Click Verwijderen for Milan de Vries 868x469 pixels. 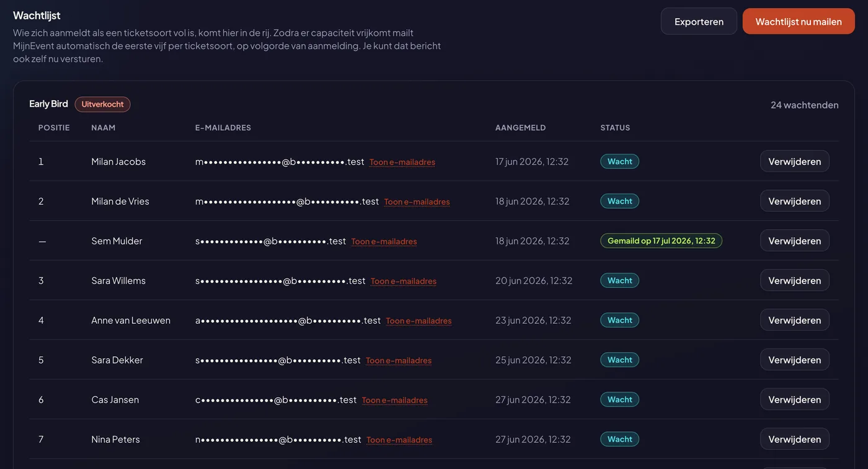click(794, 201)
